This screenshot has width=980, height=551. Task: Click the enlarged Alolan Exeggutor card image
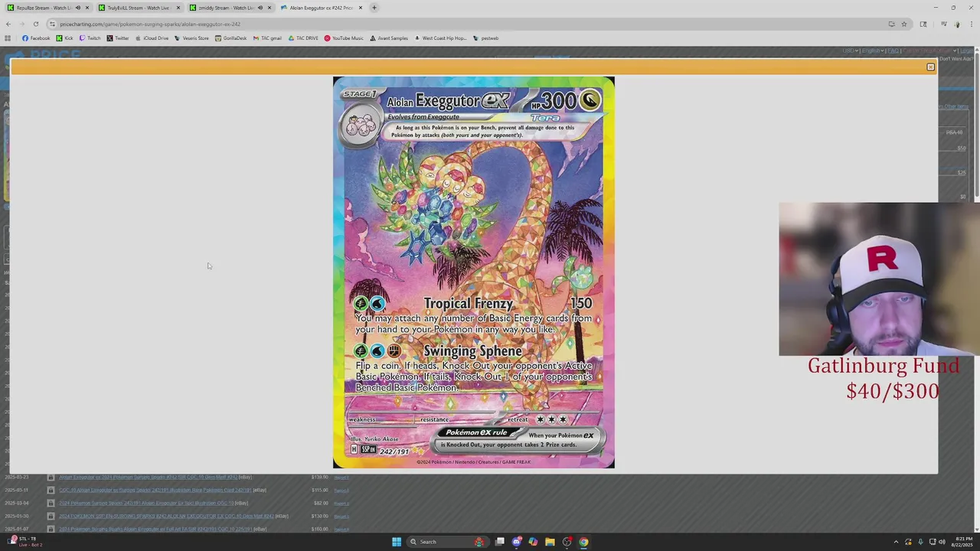click(473, 272)
